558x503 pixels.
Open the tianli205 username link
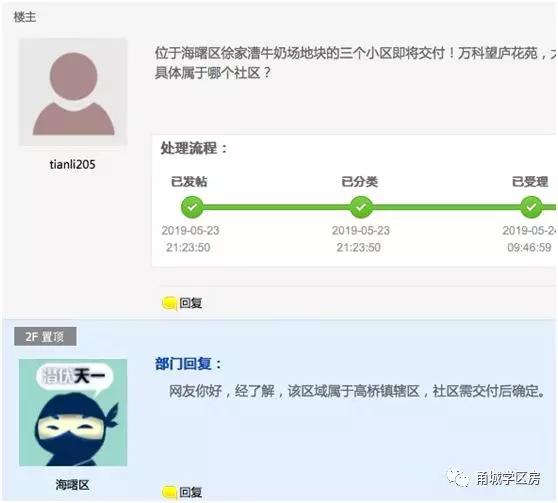(x=73, y=164)
